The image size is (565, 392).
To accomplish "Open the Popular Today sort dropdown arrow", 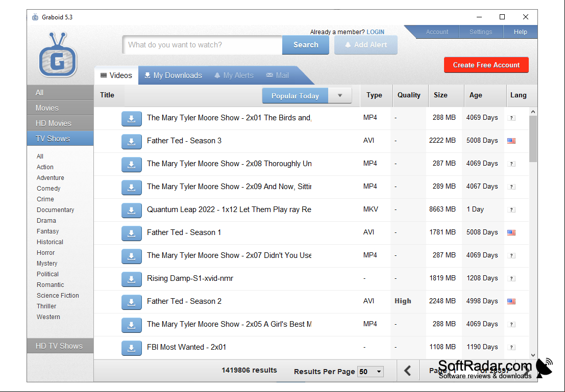I will coord(340,96).
